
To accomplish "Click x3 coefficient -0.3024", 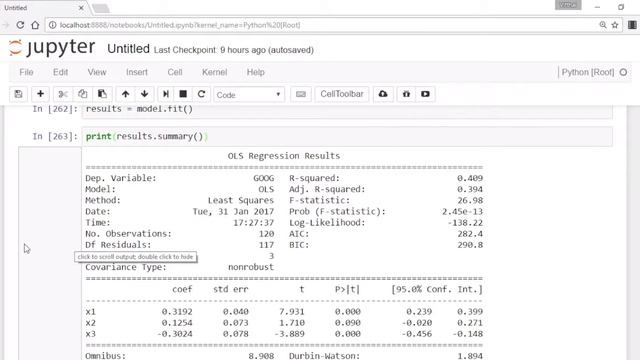I will pyautogui.click(x=174, y=334).
